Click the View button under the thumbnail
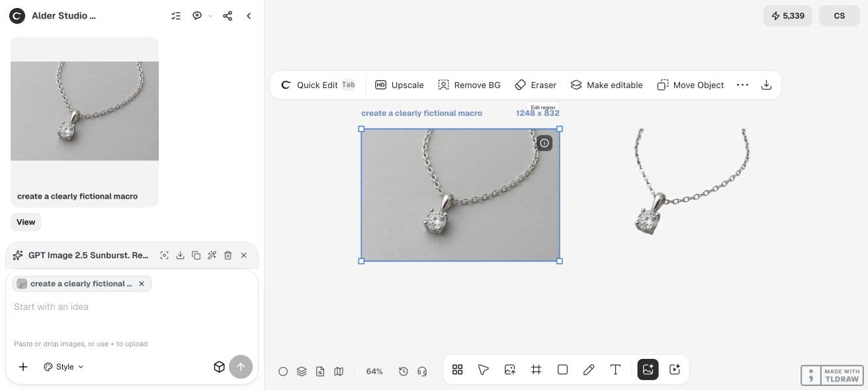The width and height of the screenshot is (868, 390). [26, 222]
